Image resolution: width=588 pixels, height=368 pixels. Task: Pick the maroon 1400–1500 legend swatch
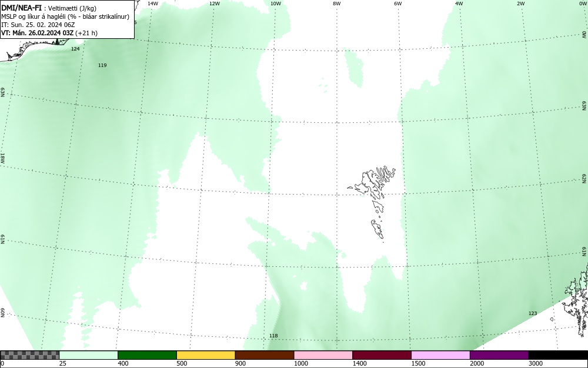pos(382,355)
